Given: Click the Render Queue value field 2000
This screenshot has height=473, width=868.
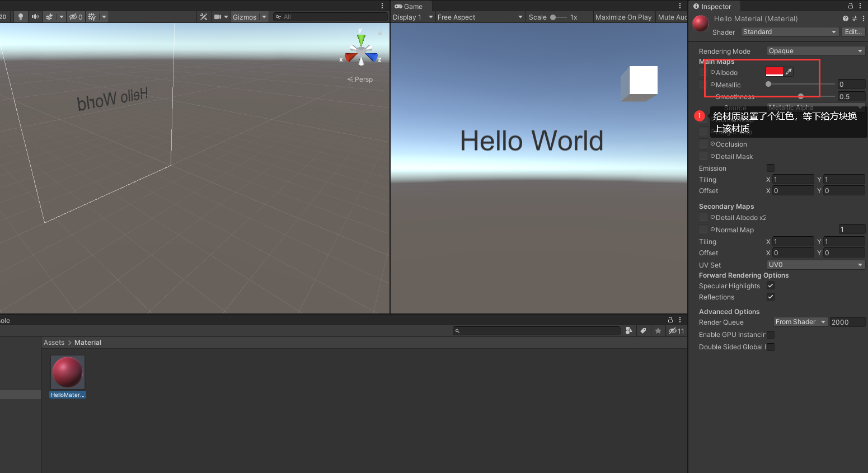Looking at the screenshot, I should (847, 322).
